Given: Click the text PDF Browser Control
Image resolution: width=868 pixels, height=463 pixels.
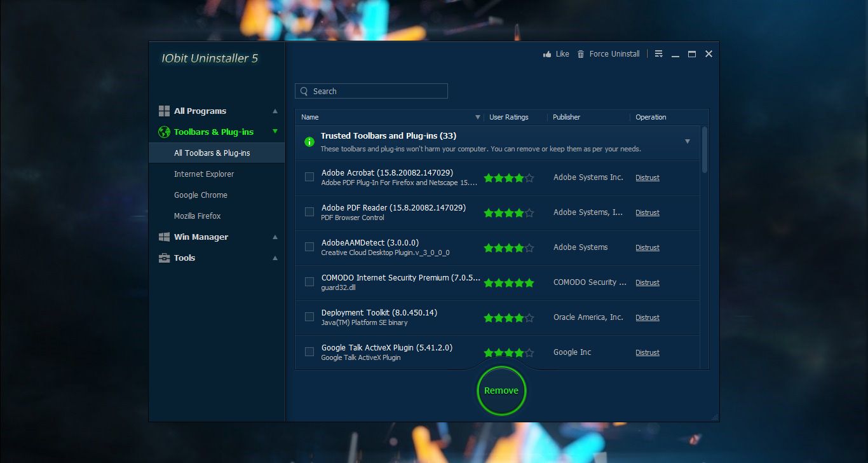Looking at the screenshot, I should [x=353, y=218].
